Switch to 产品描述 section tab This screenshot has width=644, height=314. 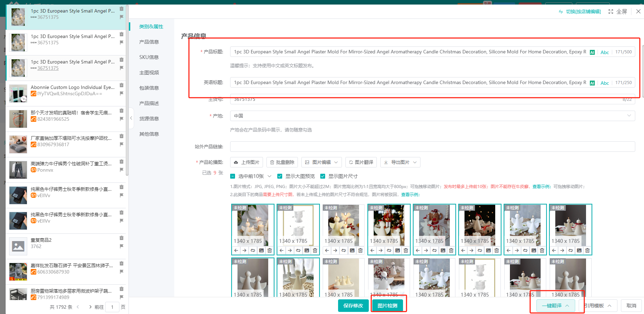pyautogui.click(x=149, y=103)
